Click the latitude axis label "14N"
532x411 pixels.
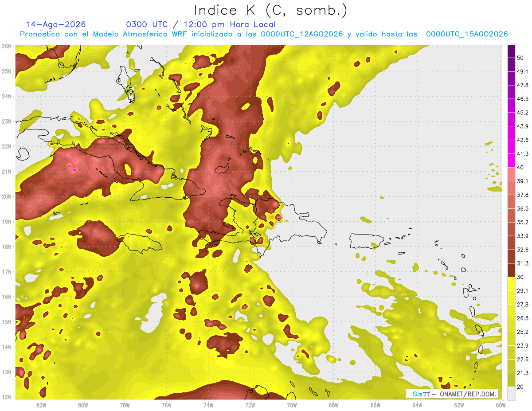click(7, 347)
